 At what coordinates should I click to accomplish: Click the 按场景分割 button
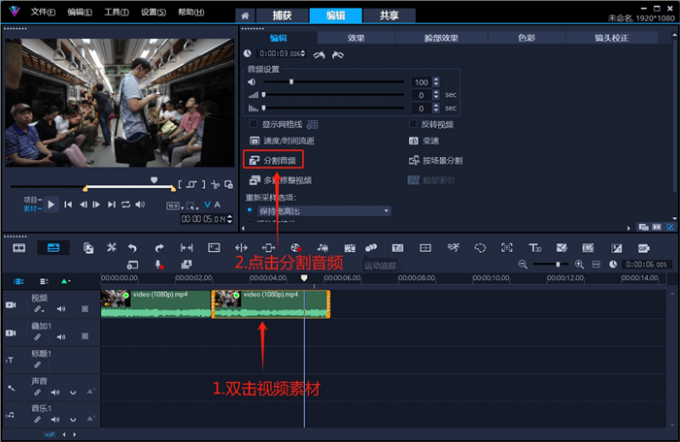pos(435,160)
